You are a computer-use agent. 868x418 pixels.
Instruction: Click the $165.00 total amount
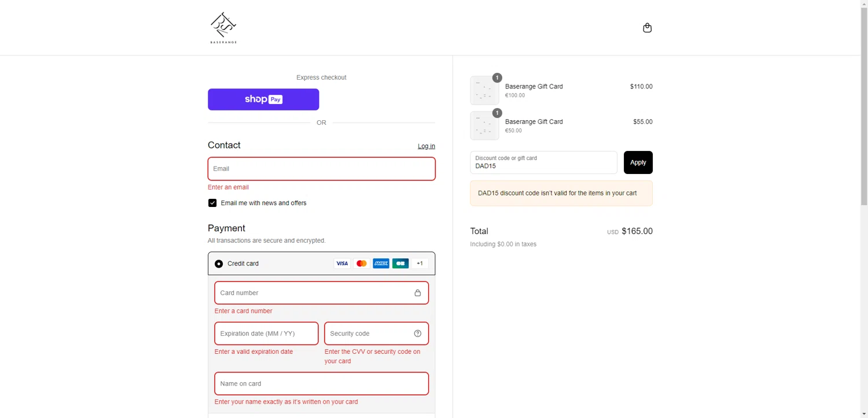pyautogui.click(x=637, y=231)
